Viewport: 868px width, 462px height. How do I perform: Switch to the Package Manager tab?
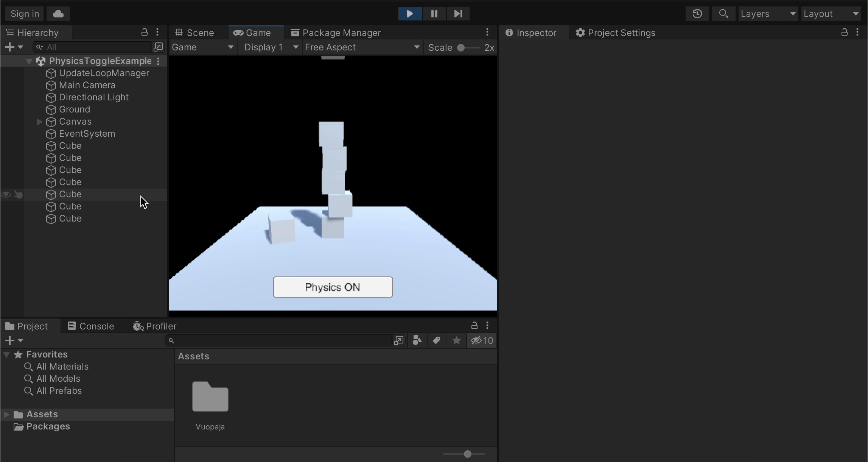tap(336, 33)
